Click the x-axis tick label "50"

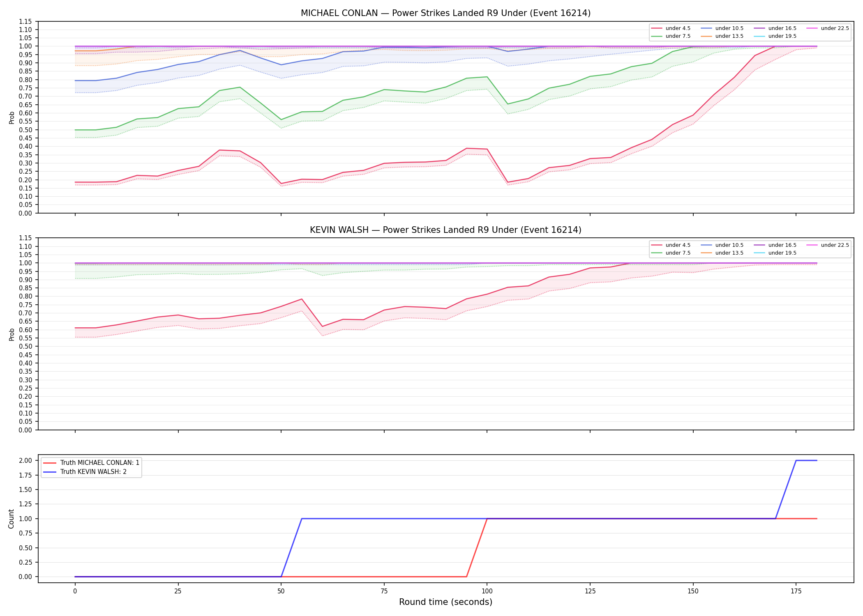click(281, 591)
